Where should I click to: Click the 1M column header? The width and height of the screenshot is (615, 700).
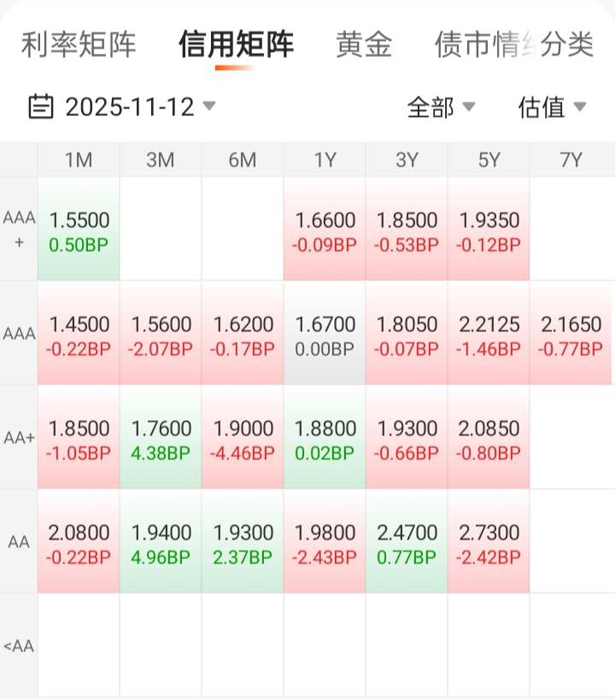(x=79, y=160)
